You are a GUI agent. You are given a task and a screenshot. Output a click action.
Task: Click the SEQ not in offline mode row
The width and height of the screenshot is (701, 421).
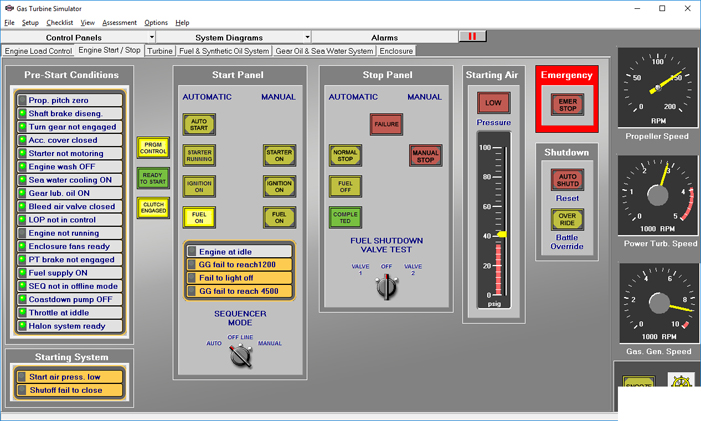pos(69,286)
